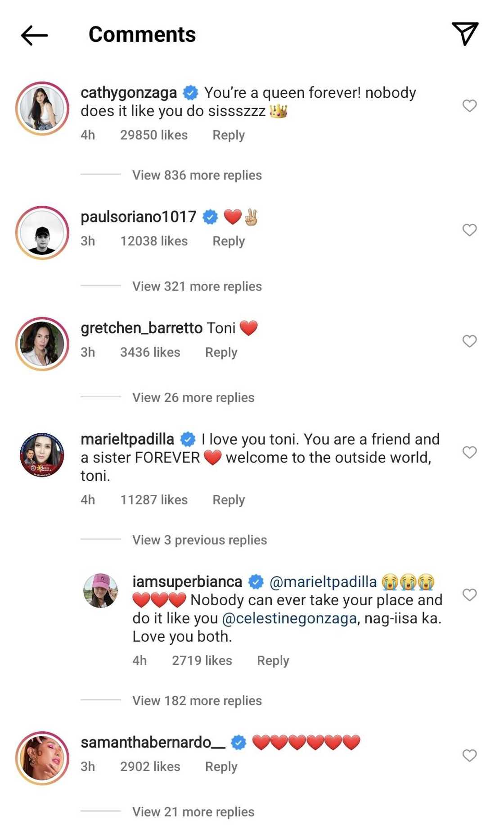
Task: Expand View 182 more replies
Action: tap(197, 701)
